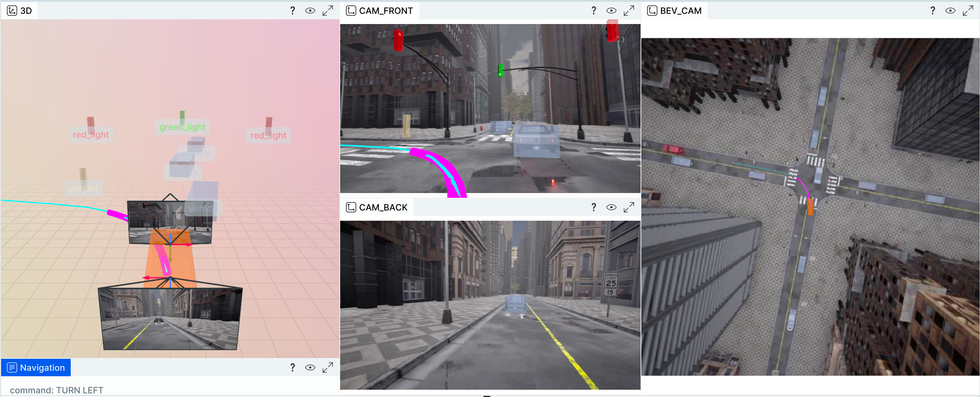
Task: Select the green_light label in 3D view
Action: coord(182,127)
